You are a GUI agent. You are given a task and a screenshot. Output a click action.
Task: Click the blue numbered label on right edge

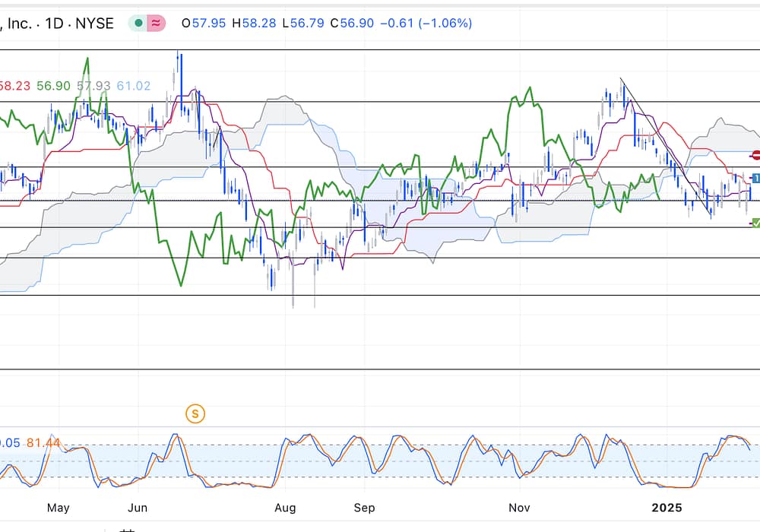tap(755, 178)
